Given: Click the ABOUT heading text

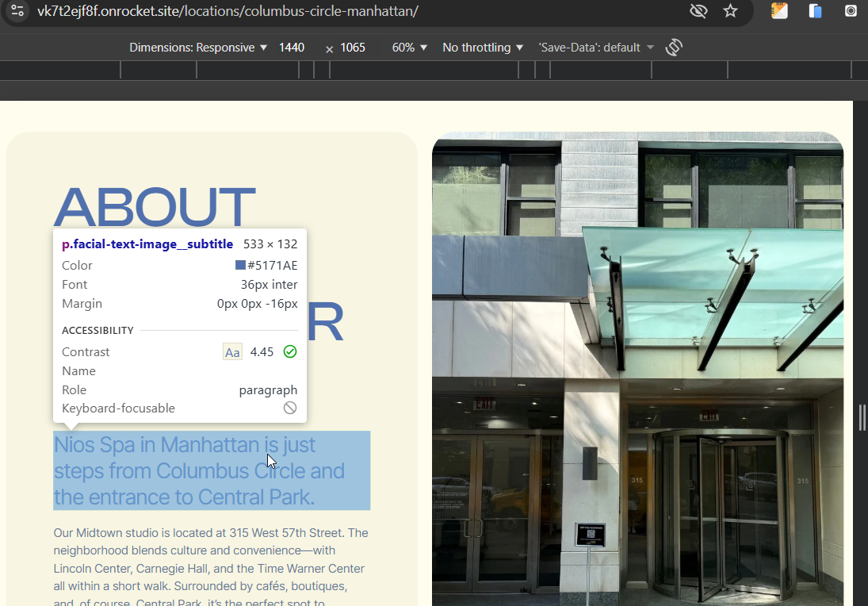Looking at the screenshot, I should point(155,206).
